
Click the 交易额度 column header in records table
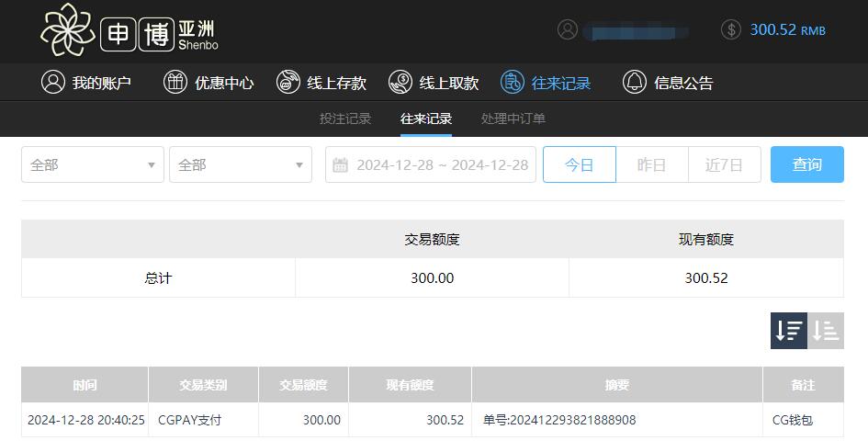click(303, 384)
